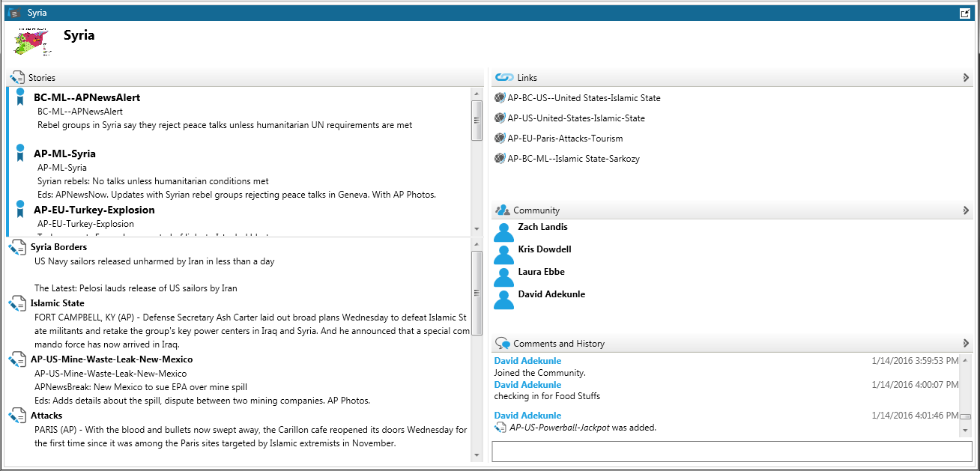980x471 pixels.
Task: Click the Stories panel header icon
Action: click(x=17, y=78)
